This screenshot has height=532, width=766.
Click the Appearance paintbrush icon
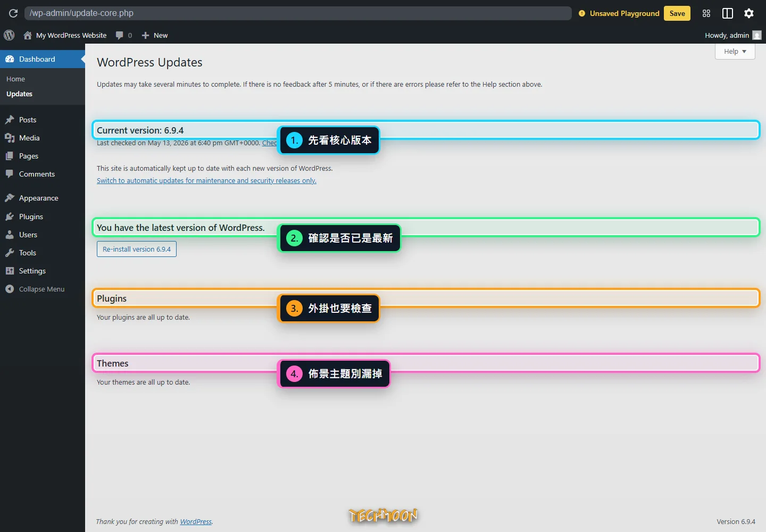click(10, 198)
